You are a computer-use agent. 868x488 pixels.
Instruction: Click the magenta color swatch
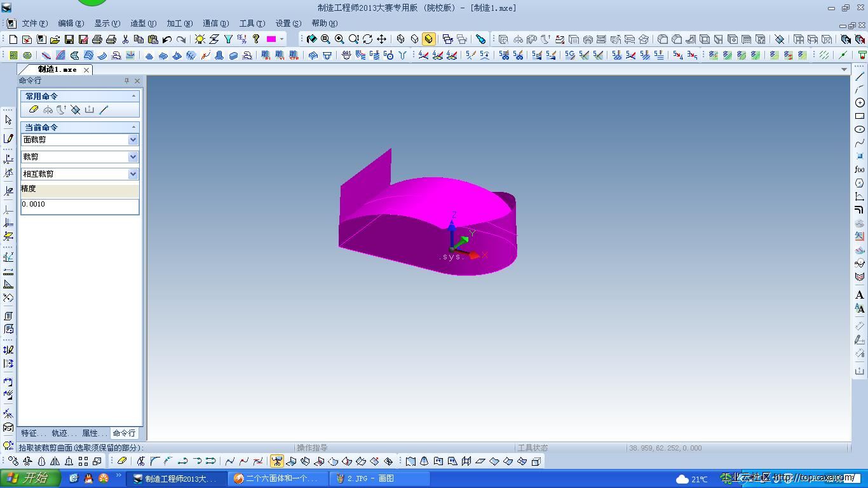[x=271, y=39]
